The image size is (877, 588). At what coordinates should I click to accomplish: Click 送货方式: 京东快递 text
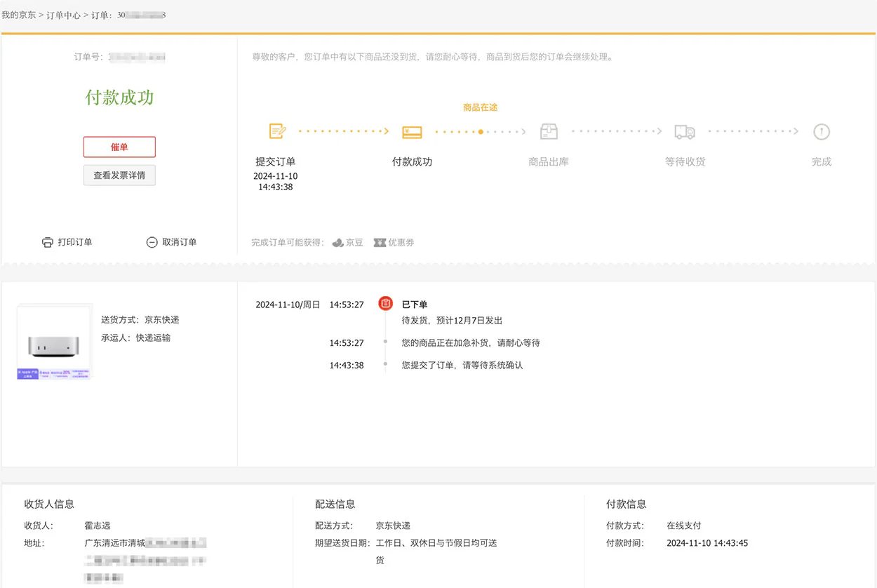140,320
